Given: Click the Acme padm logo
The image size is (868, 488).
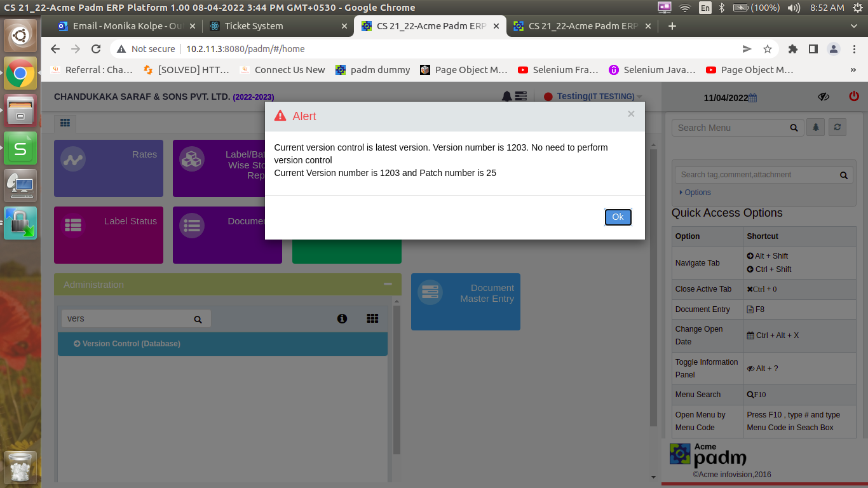Looking at the screenshot, I should point(708,456).
